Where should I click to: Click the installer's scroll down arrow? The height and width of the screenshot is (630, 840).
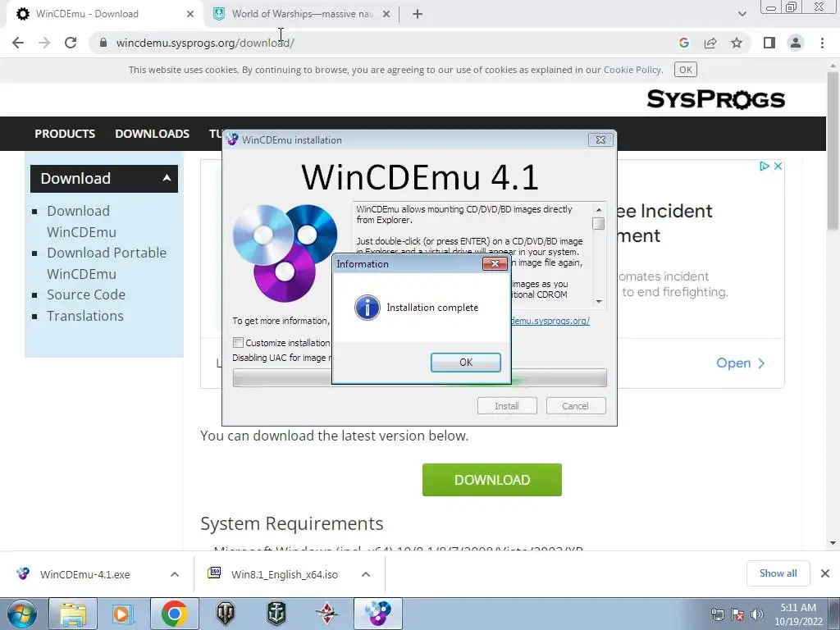[598, 301]
